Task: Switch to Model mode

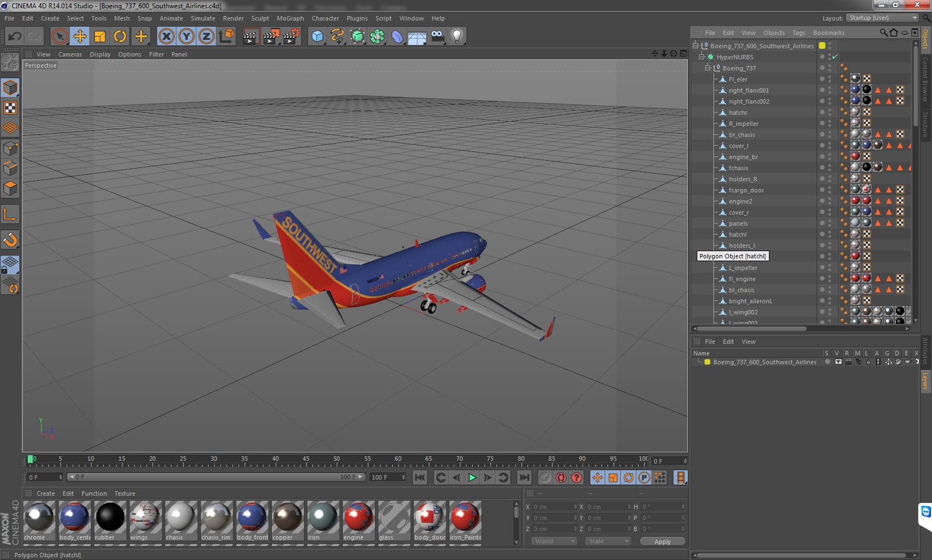Action: pyautogui.click(x=11, y=88)
